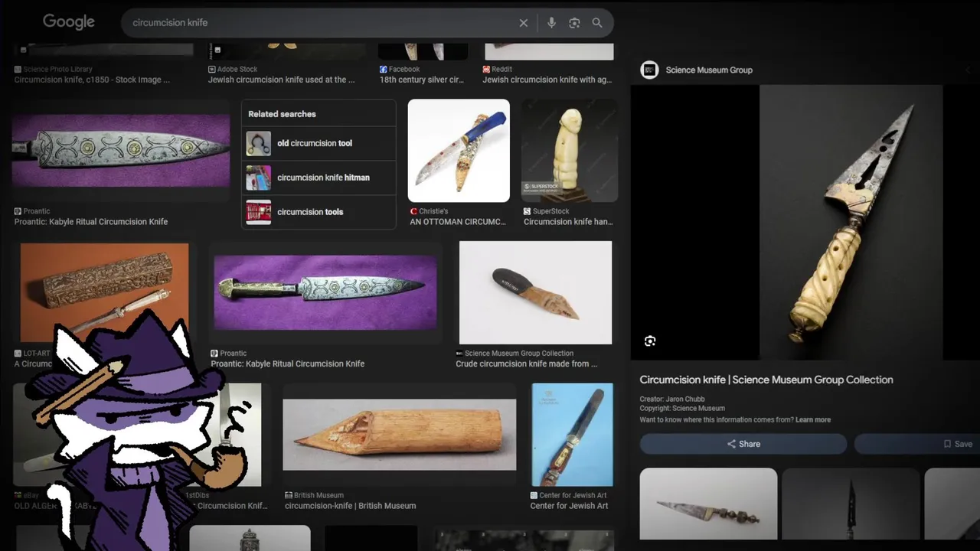Screen dimensions: 980x551
Task: Click the Reddit source label
Action: (497, 70)
